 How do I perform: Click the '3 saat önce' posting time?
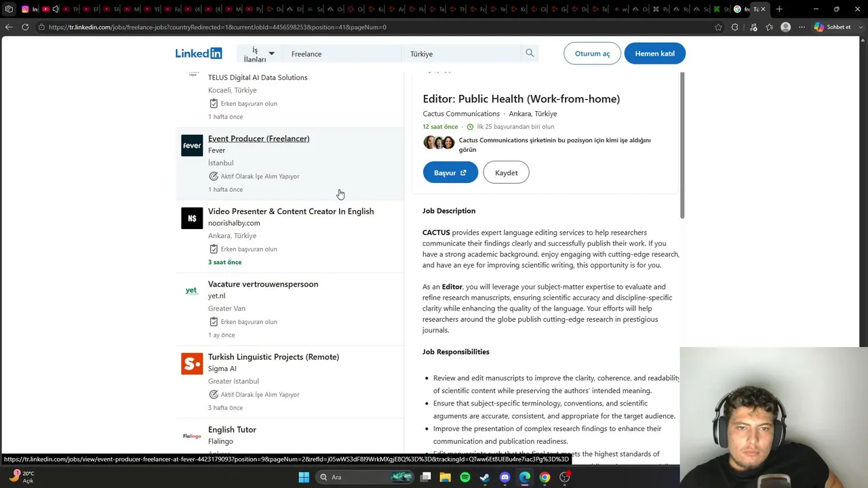[224, 262]
